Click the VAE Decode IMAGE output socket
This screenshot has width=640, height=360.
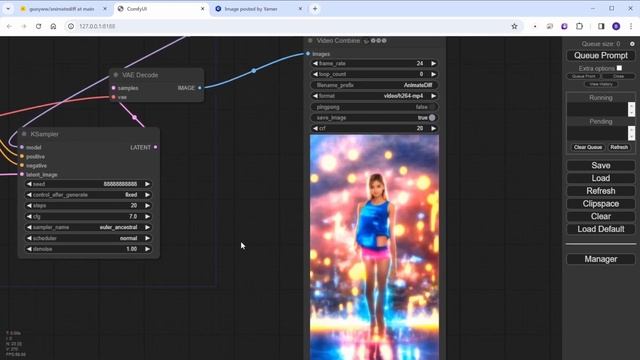pyautogui.click(x=200, y=88)
